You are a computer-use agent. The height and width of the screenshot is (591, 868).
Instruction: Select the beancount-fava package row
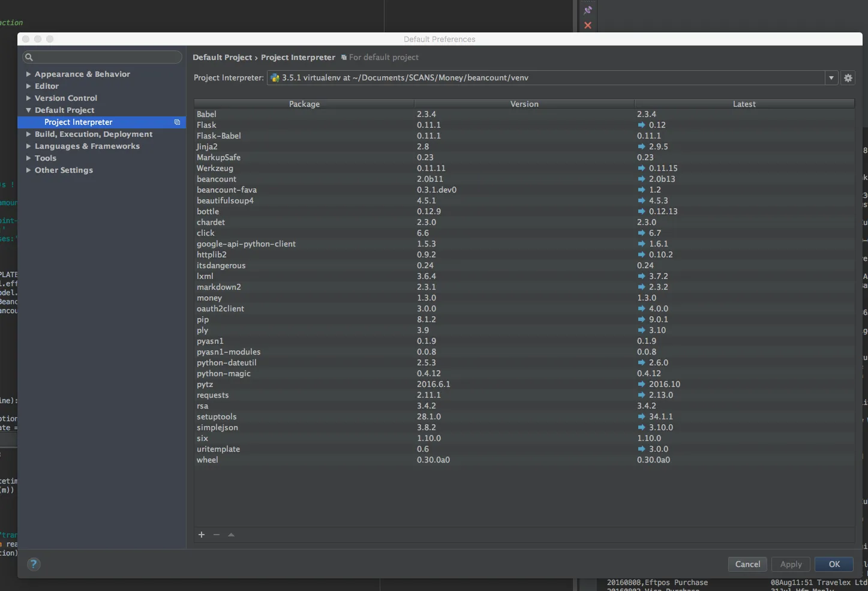coord(524,190)
